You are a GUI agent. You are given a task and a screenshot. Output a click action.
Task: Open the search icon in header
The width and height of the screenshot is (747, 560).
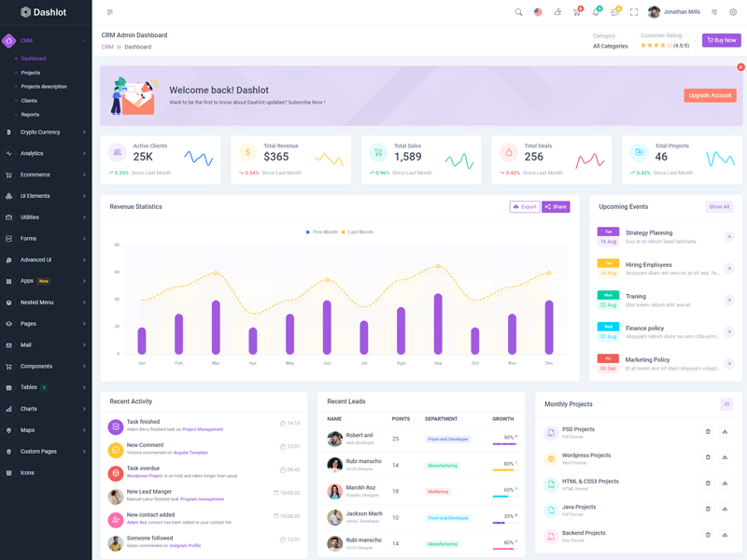pos(518,12)
